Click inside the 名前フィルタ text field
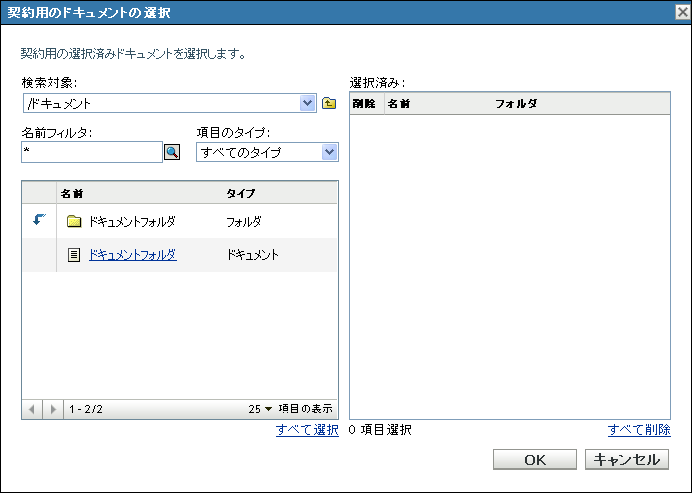Screen dimensions: 692x493 92,152
